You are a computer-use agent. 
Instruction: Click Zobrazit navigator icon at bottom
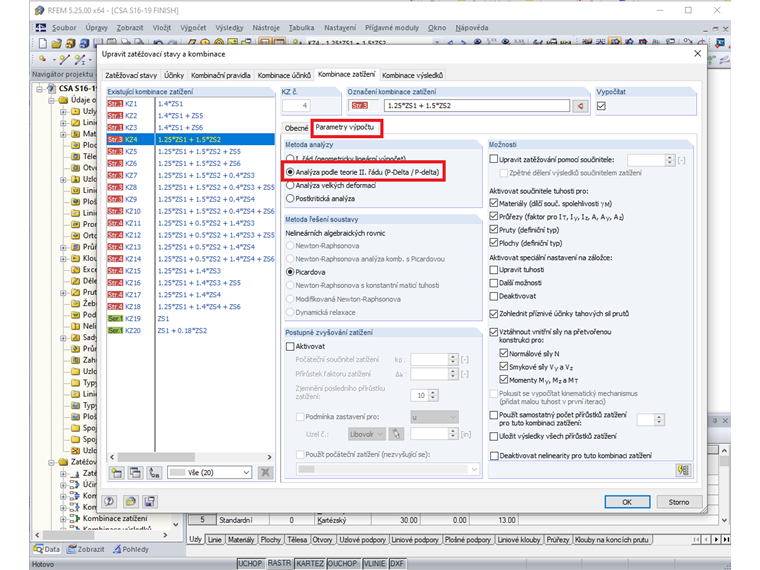pyautogui.click(x=72, y=549)
